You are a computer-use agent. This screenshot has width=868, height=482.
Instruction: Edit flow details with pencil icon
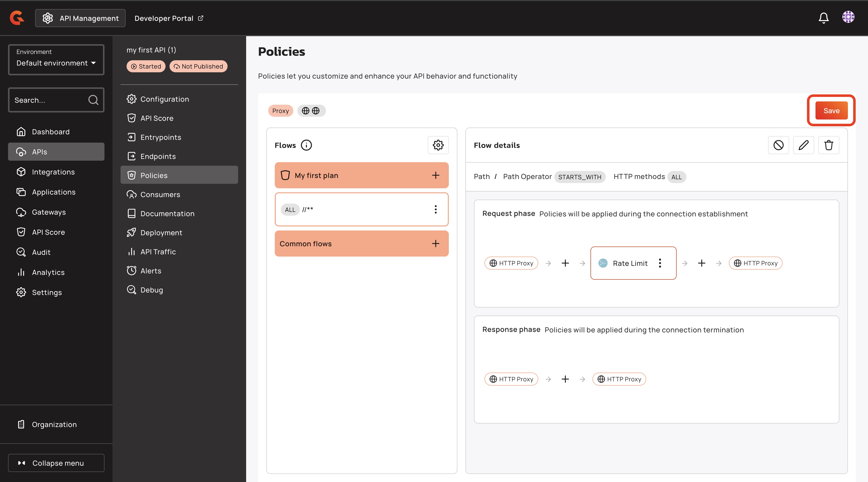click(x=803, y=145)
